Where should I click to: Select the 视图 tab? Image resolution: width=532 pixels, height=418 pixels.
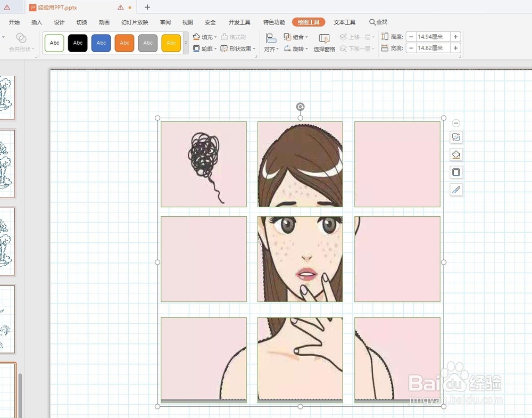tap(188, 22)
